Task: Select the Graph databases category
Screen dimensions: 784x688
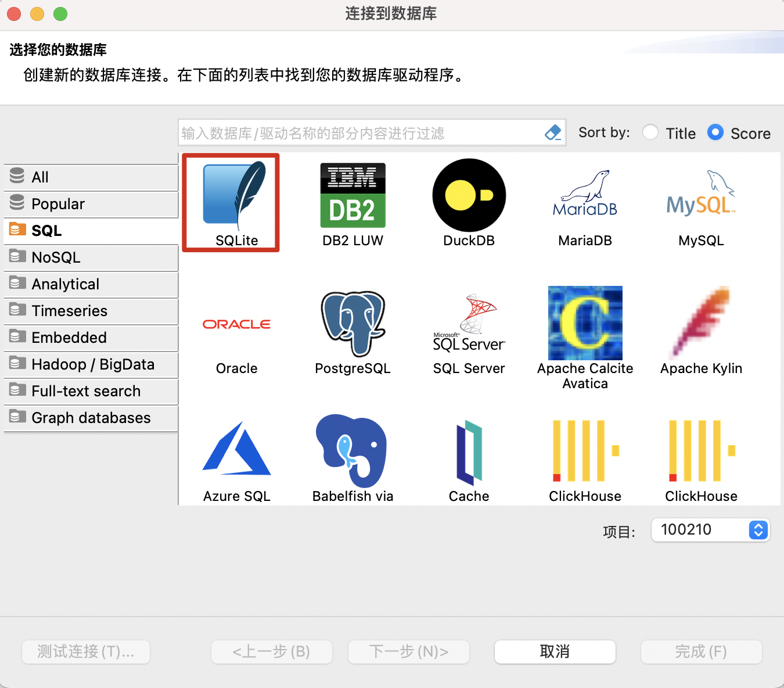Action: point(91,417)
